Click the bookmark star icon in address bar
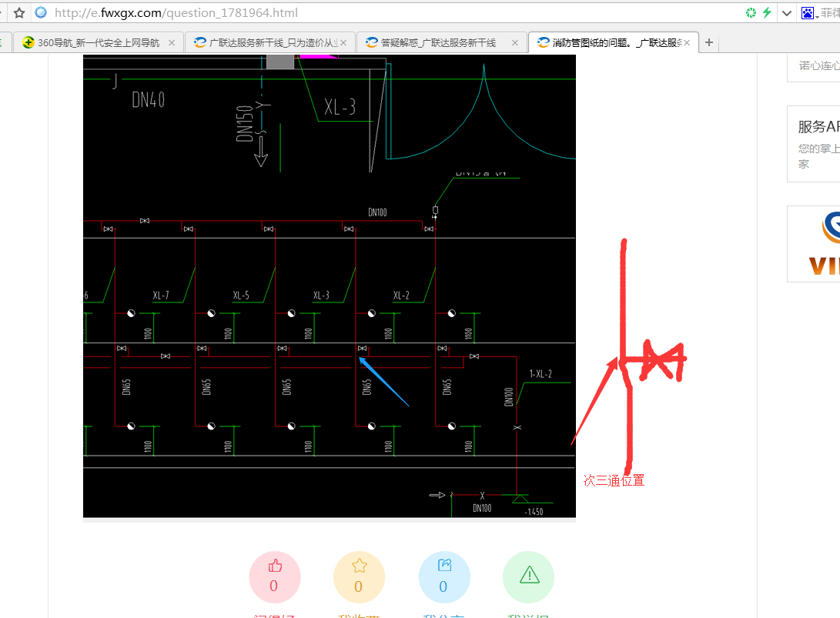The height and width of the screenshot is (618, 840). (19, 13)
